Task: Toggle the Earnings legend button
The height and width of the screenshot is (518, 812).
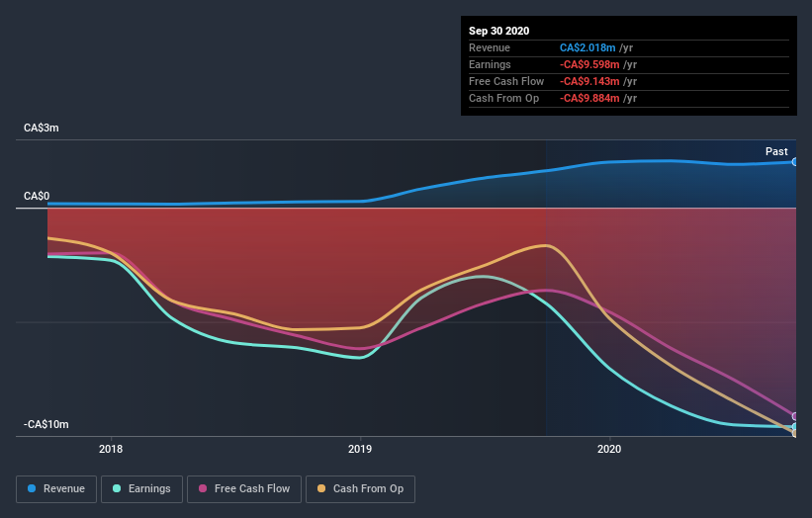Action: (141, 489)
